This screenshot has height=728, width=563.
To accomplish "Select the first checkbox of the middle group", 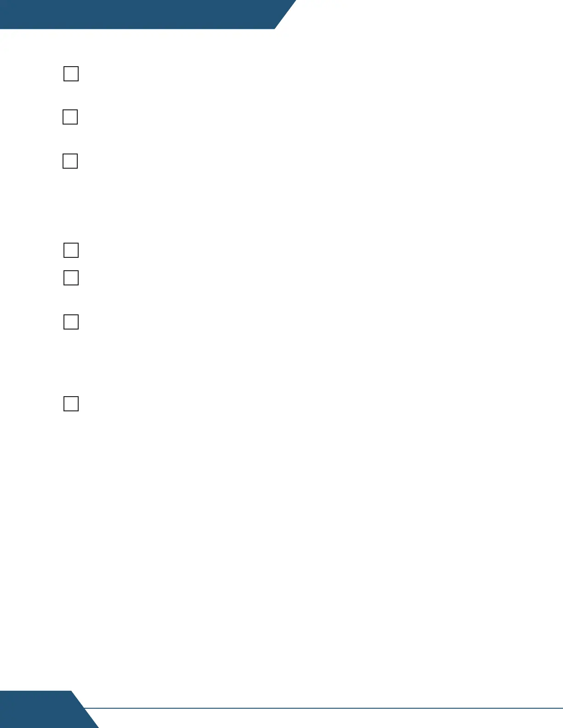I will pyautogui.click(x=71, y=250).
